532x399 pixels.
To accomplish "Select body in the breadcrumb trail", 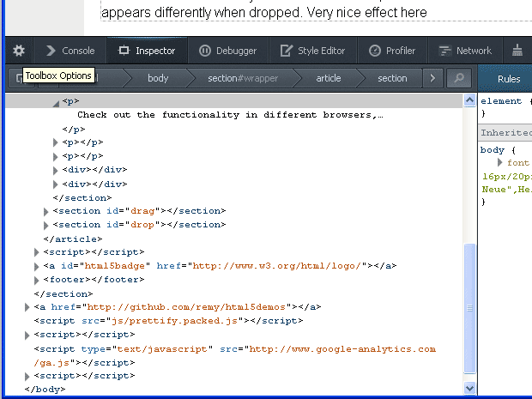I will coord(158,78).
